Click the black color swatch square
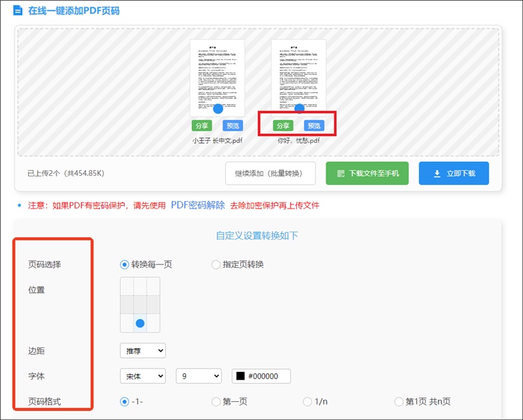Image resolution: width=523 pixels, height=420 pixels. pos(241,376)
